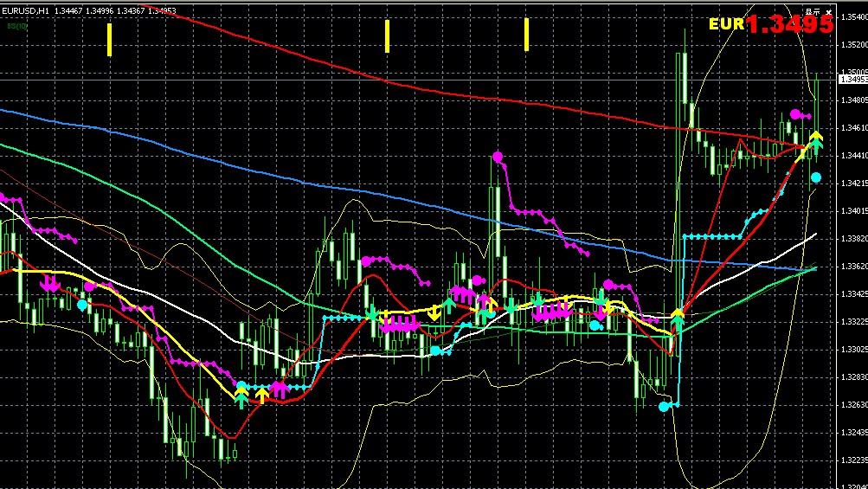Image resolution: width=868 pixels, height=489 pixels.
Task: Click the high price 1.34996 in the chart header
Action: tap(100, 10)
